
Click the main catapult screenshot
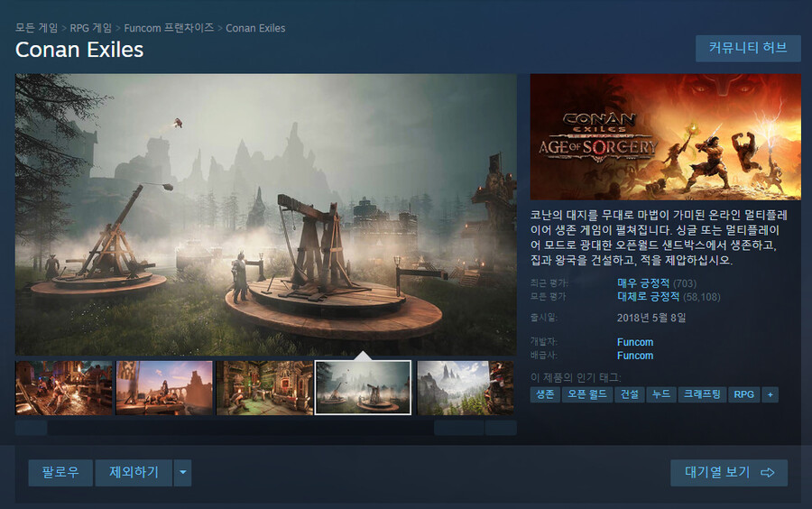coord(265,215)
